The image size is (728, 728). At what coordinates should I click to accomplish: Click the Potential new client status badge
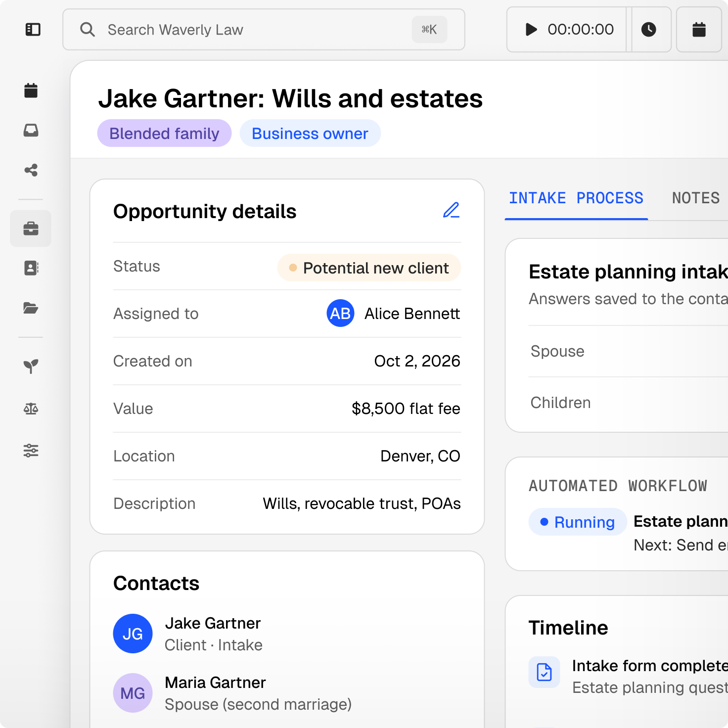(x=369, y=268)
